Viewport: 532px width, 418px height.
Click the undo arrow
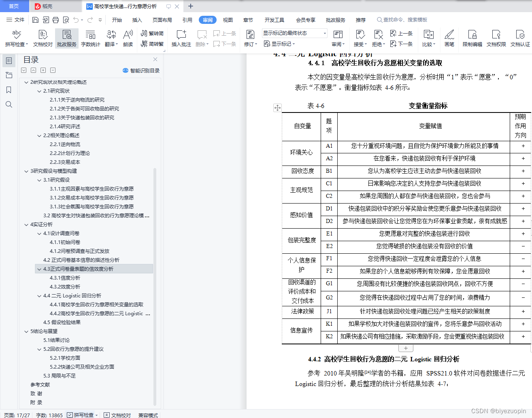[x=76, y=20]
